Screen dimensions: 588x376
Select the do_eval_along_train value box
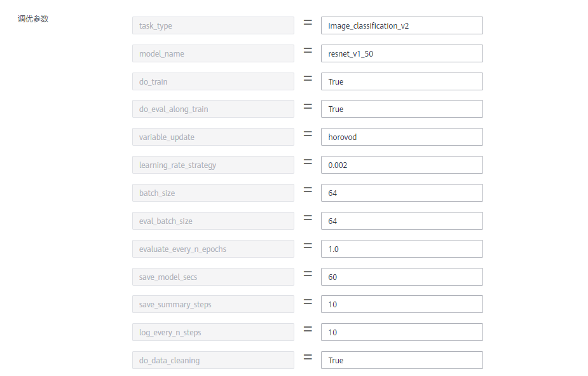click(401, 109)
